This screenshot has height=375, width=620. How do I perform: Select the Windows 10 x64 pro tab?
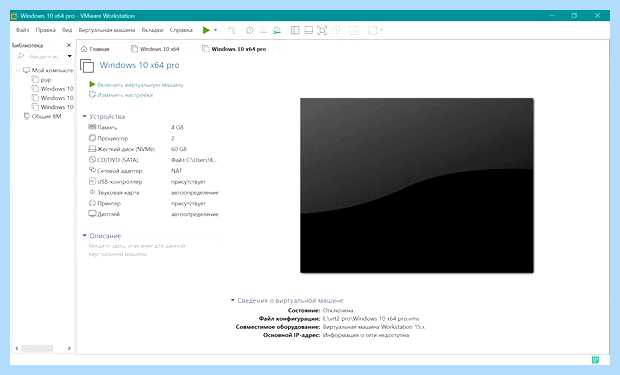[234, 49]
